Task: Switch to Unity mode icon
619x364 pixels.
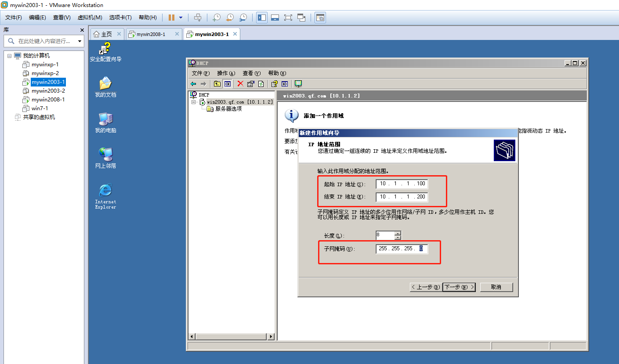Action: click(x=301, y=18)
